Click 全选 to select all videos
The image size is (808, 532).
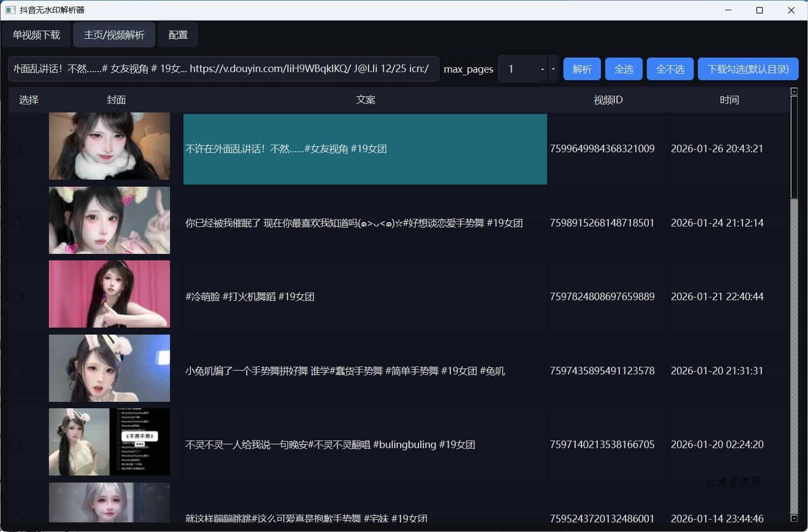click(623, 69)
